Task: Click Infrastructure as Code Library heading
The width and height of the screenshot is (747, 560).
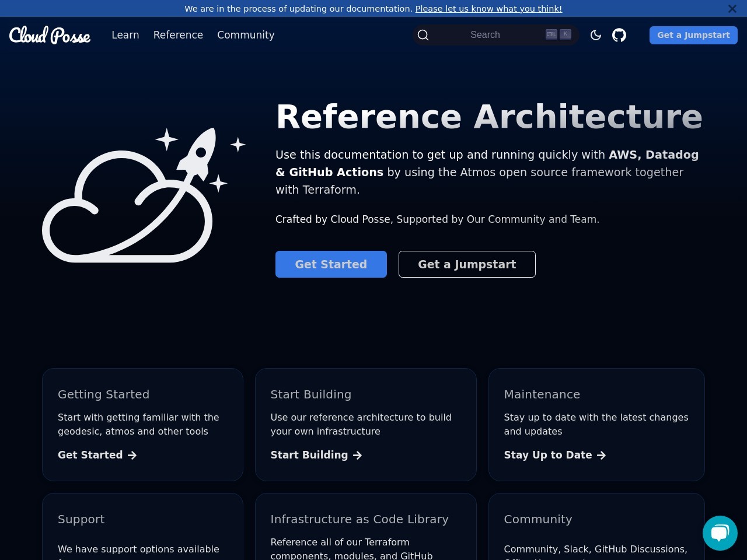Action: point(359,519)
